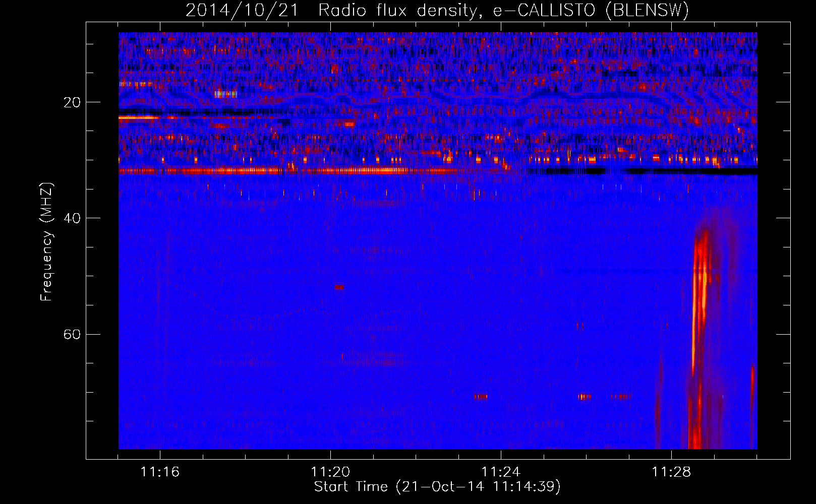
Task: Click the "Start Time (21-Oct-14 11:14:39)" label
Action: point(437,486)
